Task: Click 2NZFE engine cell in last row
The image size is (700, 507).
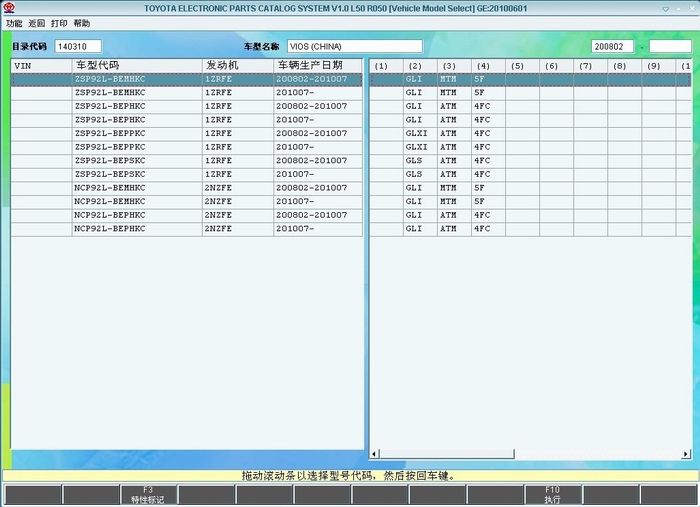Action: click(x=238, y=229)
